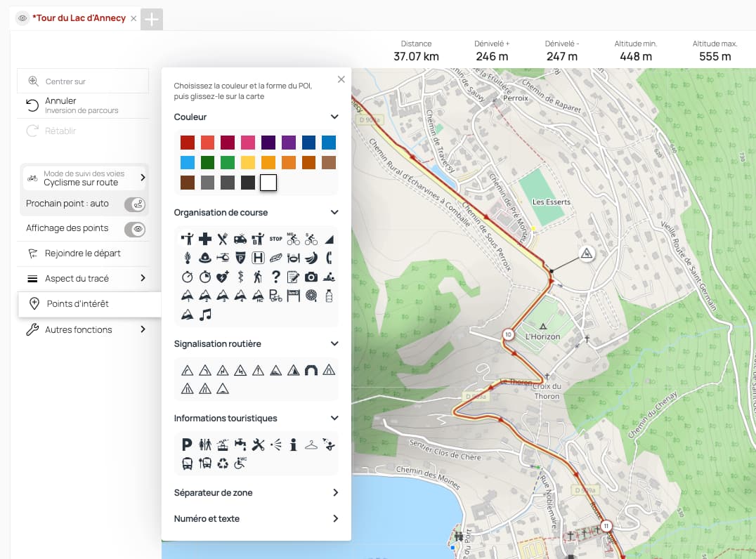Select the repair tools tourist icon

[x=258, y=445]
